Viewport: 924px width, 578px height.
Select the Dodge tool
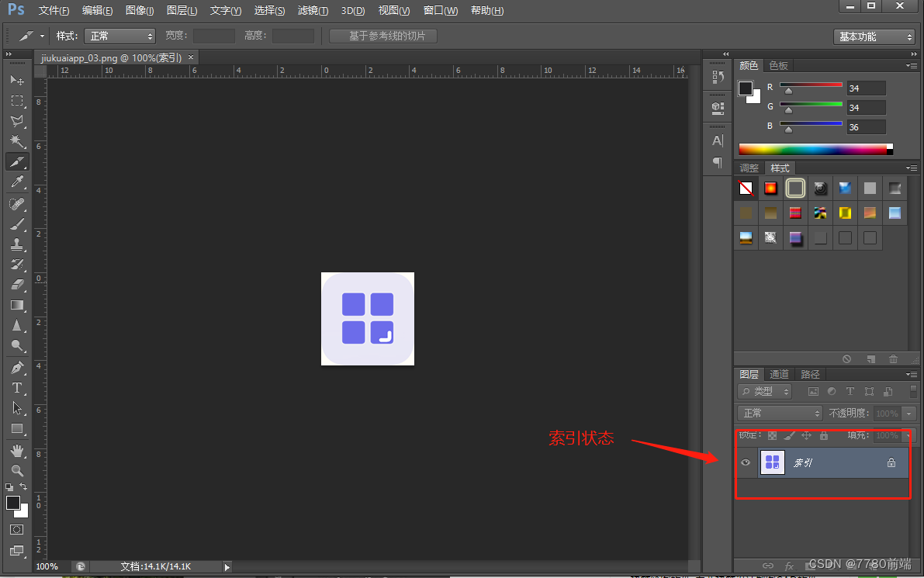tap(17, 345)
